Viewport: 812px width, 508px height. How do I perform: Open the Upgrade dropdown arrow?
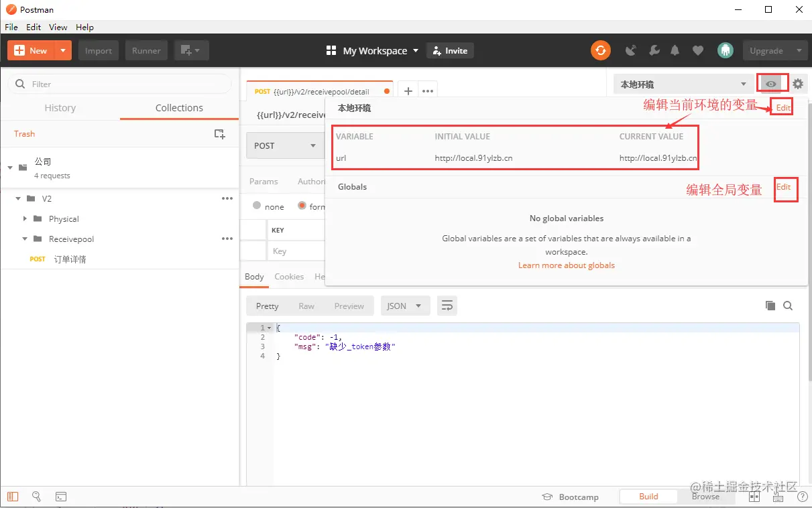799,50
